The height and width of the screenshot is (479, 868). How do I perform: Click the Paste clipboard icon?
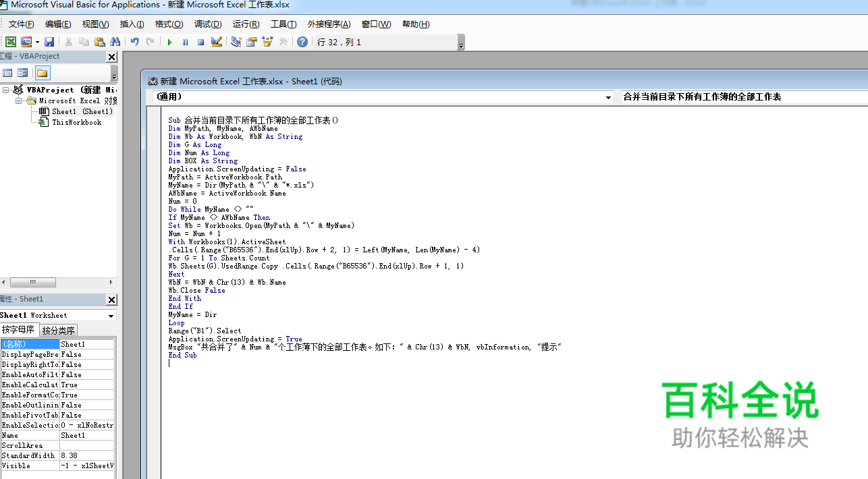coord(99,42)
